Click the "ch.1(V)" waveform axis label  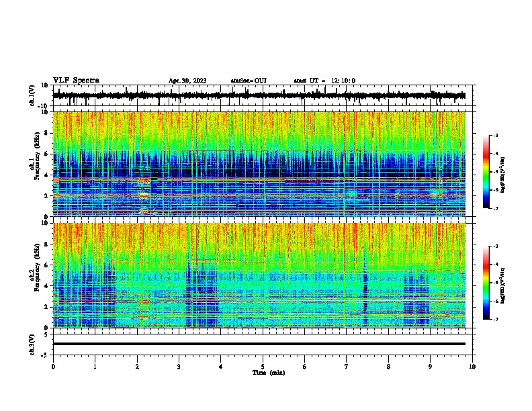pyautogui.click(x=32, y=95)
